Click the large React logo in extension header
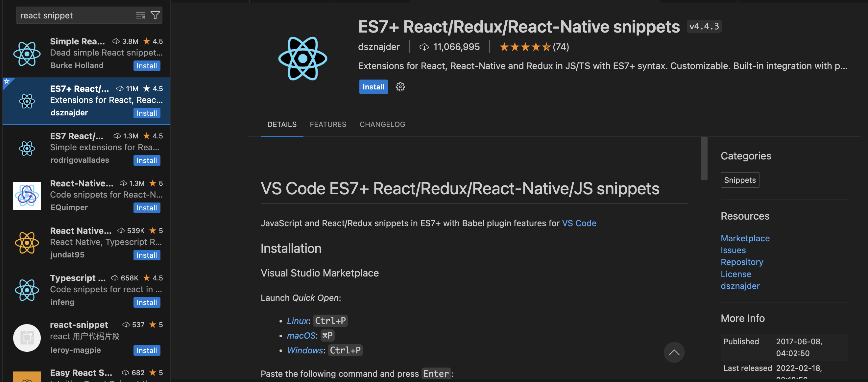 (x=302, y=59)
